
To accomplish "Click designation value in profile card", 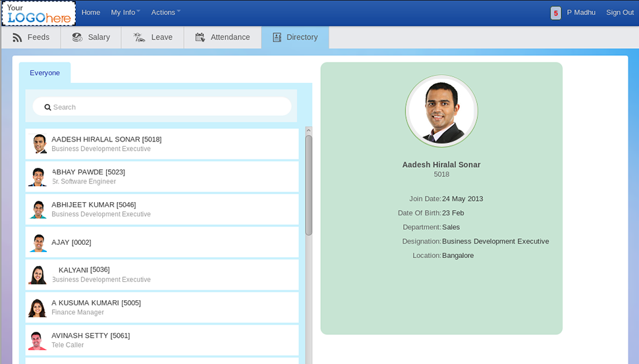I will 495,242.
